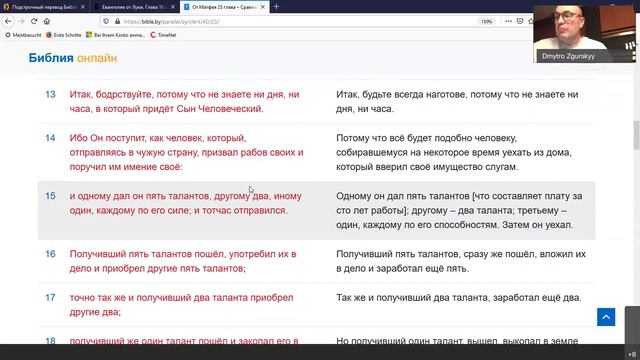Click the bible.by address bar

pyautogui.click(x=286, y=21)
